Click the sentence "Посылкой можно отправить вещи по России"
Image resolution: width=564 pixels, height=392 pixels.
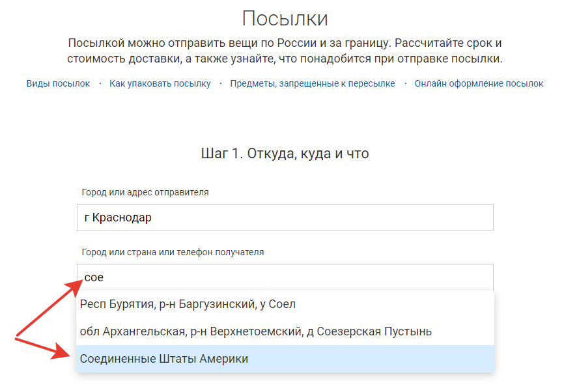point(285,44)
